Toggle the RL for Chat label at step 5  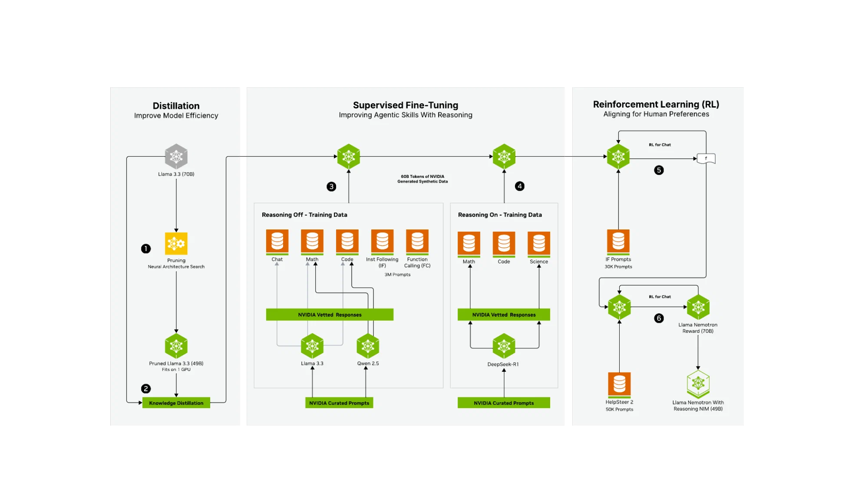(x=656, y=144)
